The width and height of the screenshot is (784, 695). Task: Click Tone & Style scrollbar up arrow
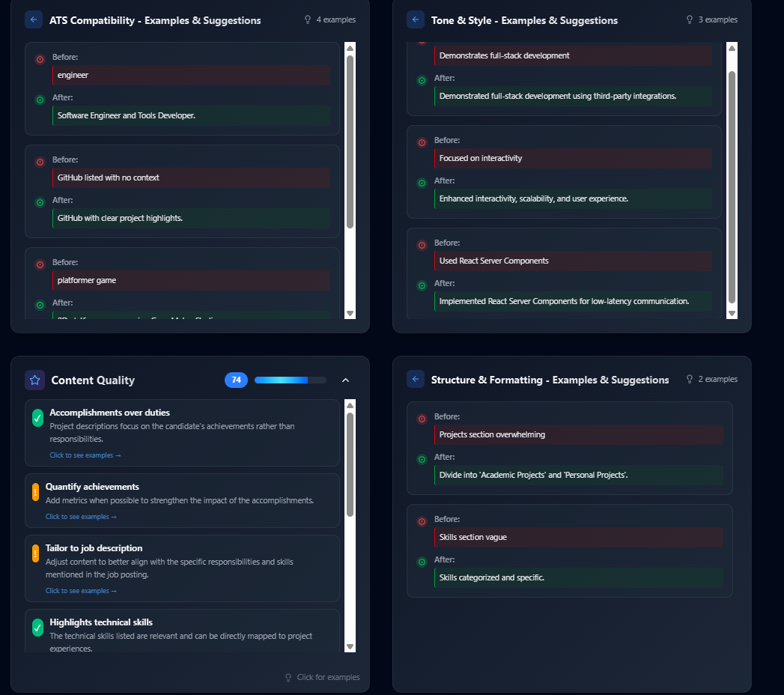(x=732, y=49)
